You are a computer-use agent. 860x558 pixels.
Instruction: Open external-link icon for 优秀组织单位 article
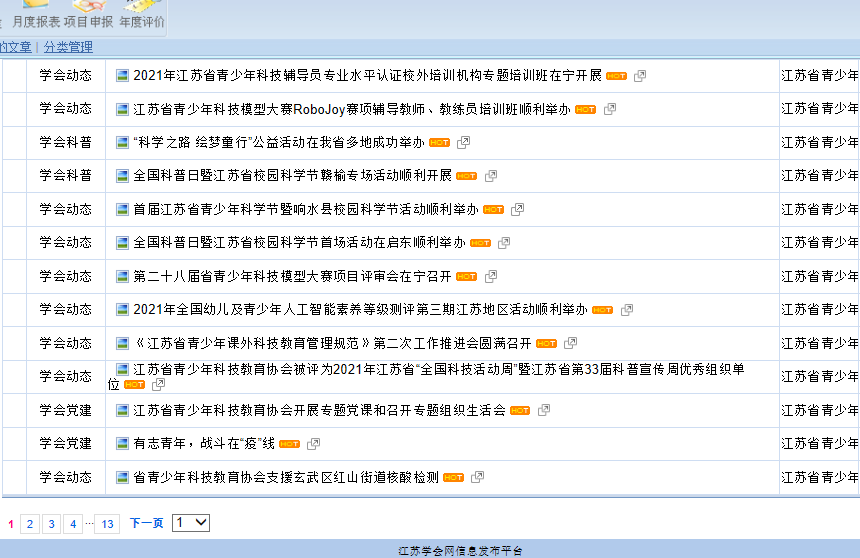coord(158,384)
